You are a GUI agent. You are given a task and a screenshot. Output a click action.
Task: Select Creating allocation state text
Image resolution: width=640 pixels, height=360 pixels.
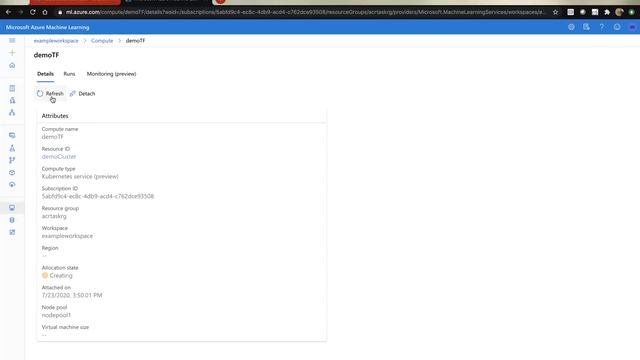61,276
